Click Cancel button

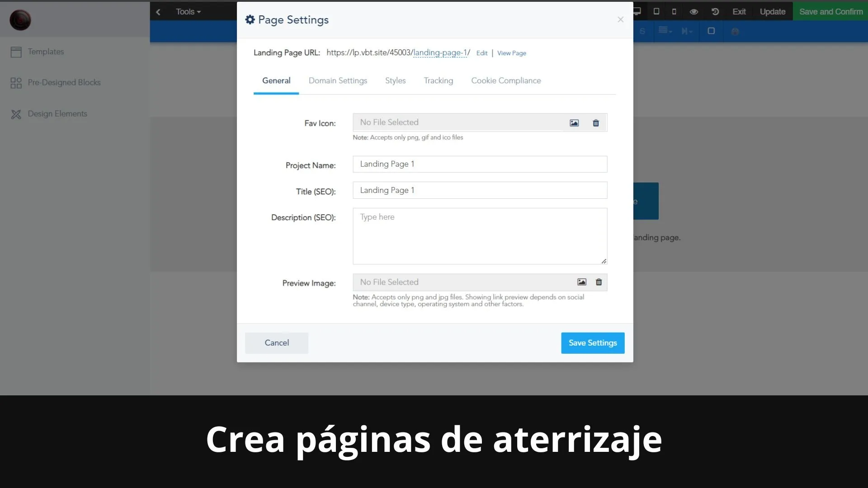point(277,343)
